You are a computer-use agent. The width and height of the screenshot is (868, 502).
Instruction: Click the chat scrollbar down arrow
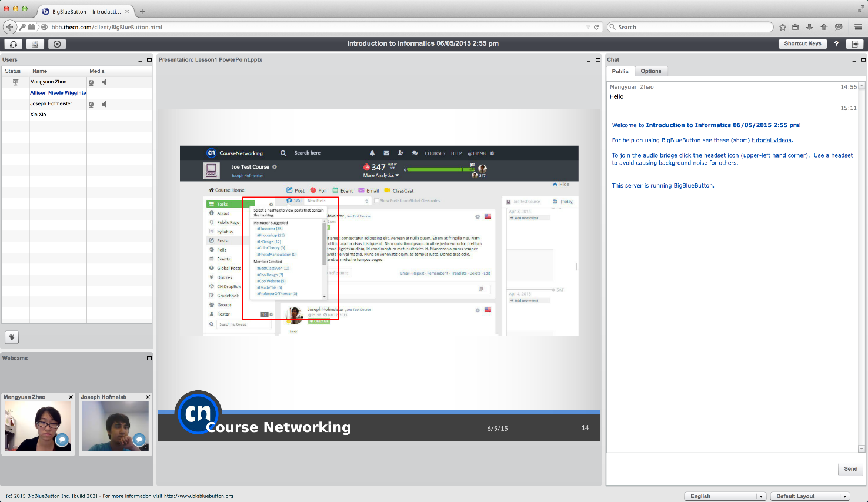862,449
